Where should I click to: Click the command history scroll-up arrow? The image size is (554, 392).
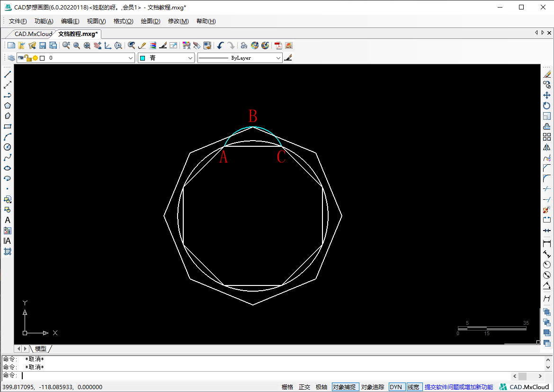coord(549,359)
